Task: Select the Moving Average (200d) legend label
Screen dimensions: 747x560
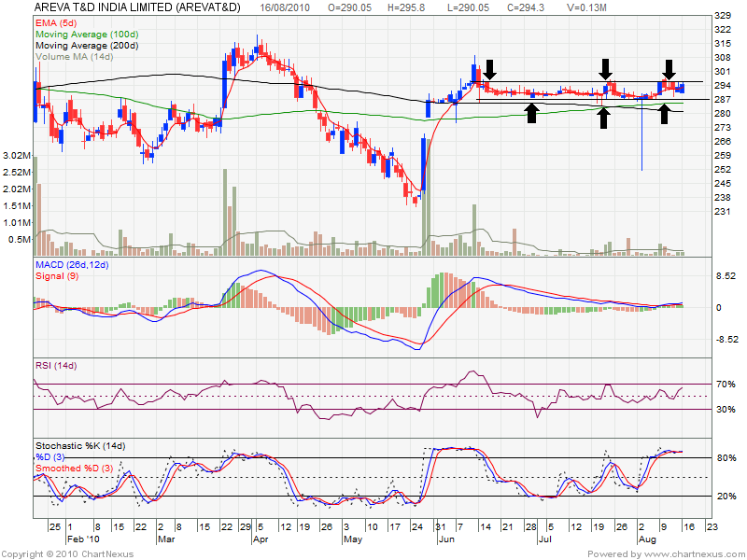Action: (x=89, y=46)
